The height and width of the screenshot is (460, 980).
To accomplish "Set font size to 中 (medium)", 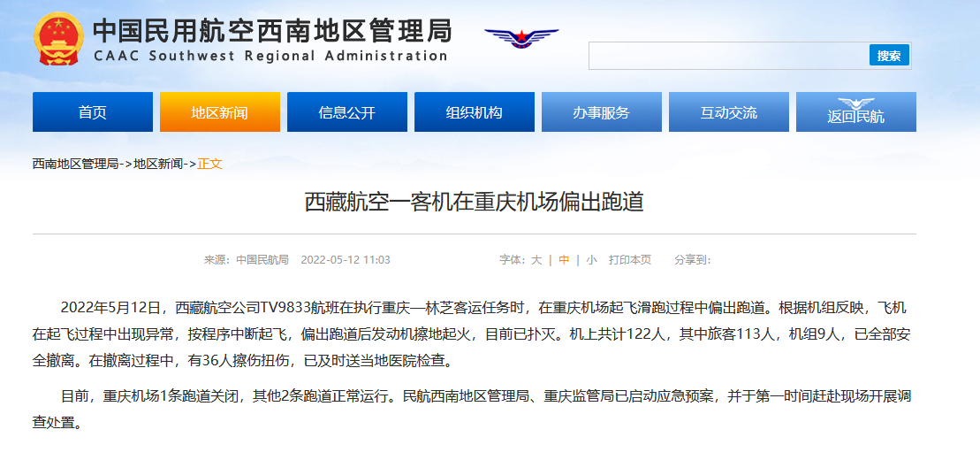I will (x=564, y=260).
